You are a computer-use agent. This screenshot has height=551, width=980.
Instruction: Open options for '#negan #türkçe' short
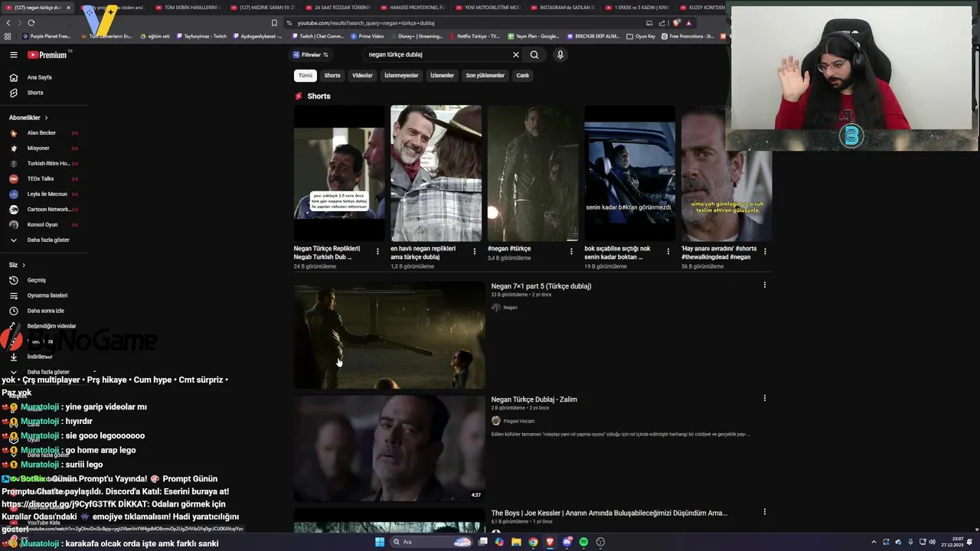pos(571,251)
